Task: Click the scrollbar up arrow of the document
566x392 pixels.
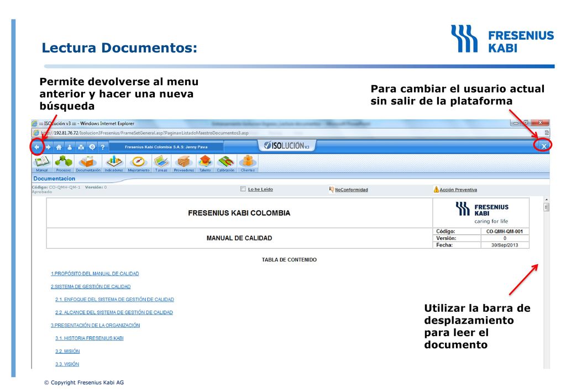Action: click(547, 200)
